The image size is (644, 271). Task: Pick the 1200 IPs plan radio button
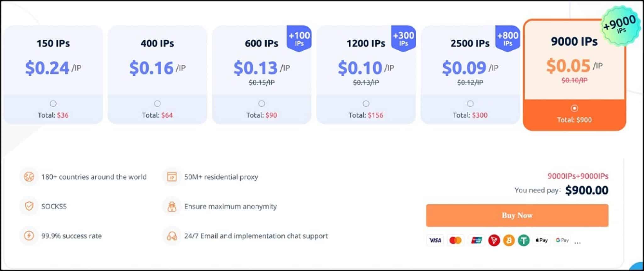[366, 103]
